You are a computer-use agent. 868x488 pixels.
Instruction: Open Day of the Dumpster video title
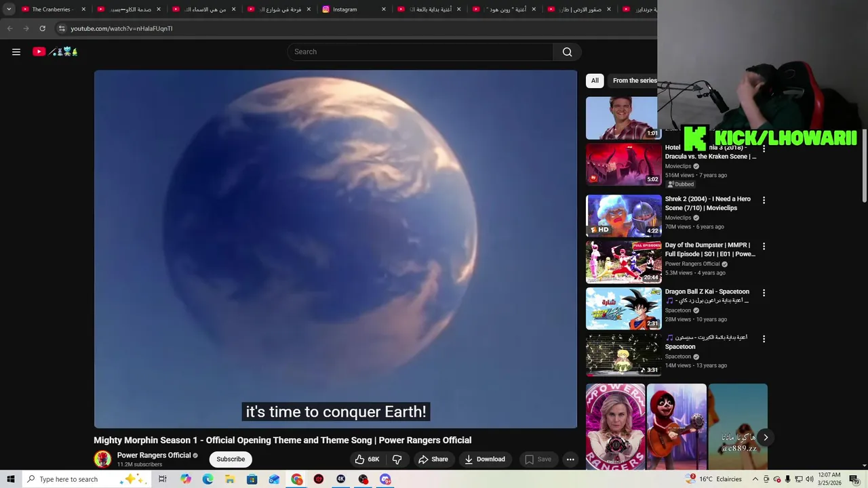[x=710, y=249]
